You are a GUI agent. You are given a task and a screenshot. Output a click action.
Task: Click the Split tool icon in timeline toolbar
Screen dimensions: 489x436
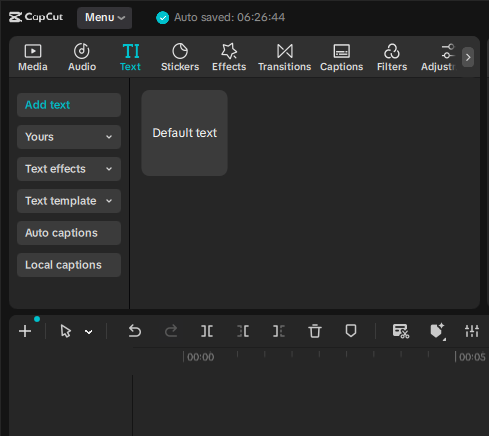click(207, 331)
